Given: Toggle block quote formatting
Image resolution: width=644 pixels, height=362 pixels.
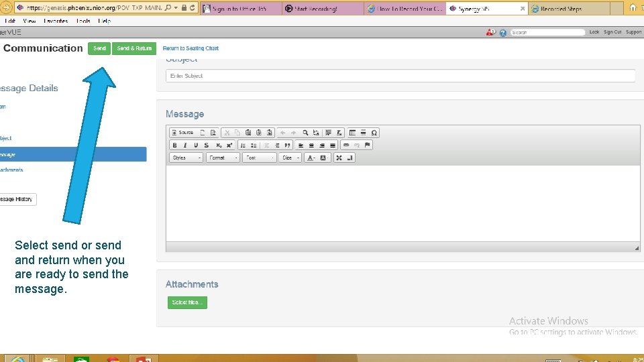Looking at the screenshot, I should (288, 145).
